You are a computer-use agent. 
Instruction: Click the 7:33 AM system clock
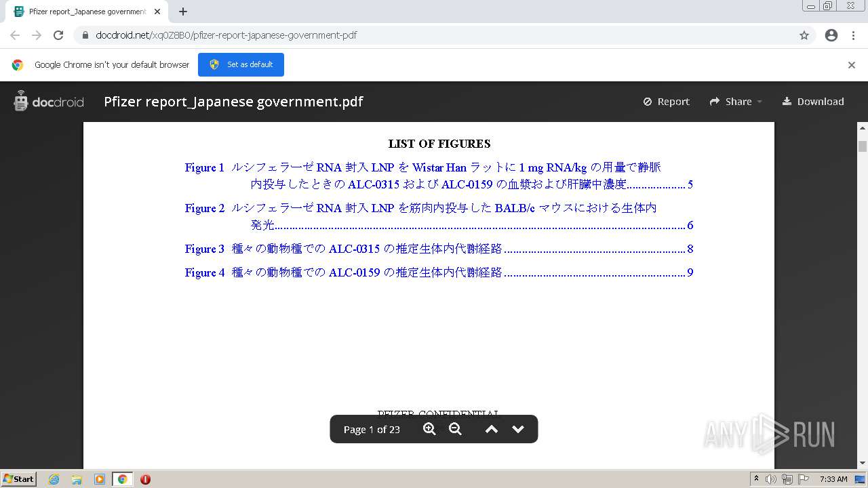[x=833, y=479]
